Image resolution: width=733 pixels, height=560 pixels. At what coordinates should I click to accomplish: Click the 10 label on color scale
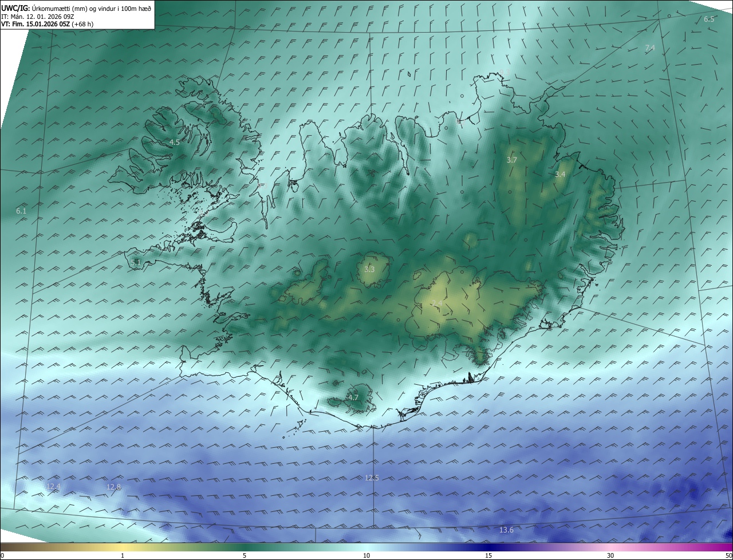(x=366, y=555)
